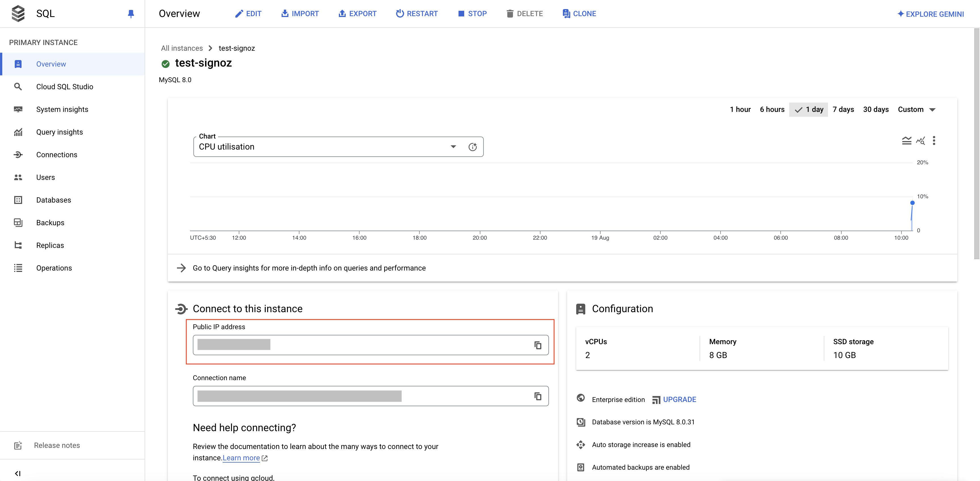Open the Connections page
Viewport: 980px width, 481px height.
coord(72,155)
